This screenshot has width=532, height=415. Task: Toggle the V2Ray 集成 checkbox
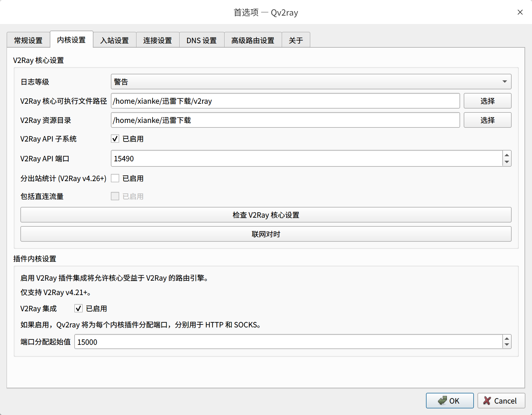coord(78,309)
